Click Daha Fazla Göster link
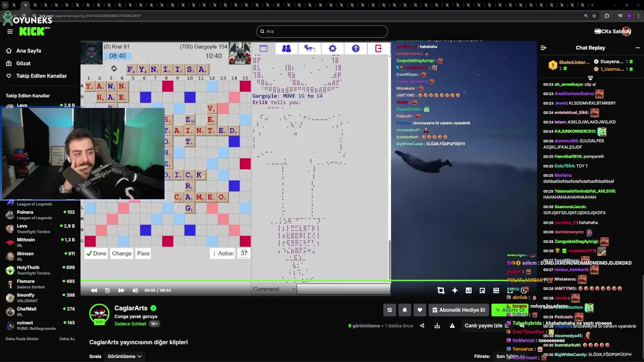The width and height of the screenshot is (644, 362). [22, 339]
